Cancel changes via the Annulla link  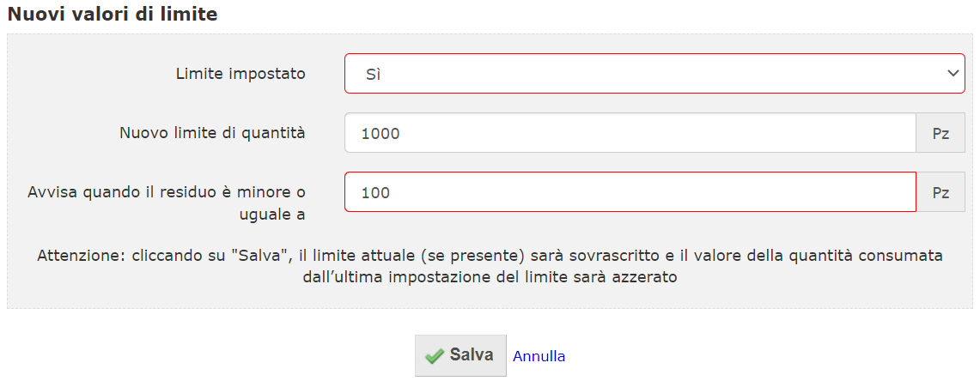tap(539, 356)
